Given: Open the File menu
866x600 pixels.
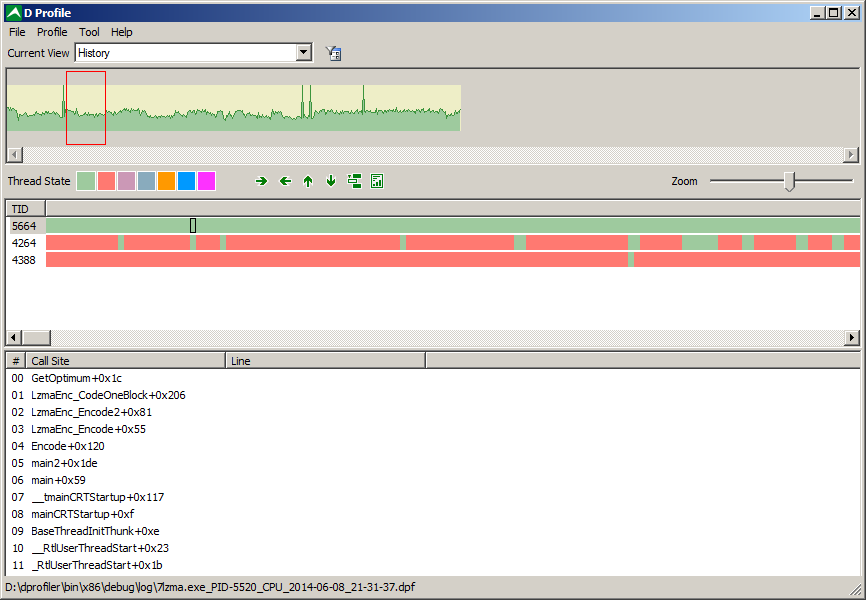Looking at the screenshot, I should [x=17, y=32].
